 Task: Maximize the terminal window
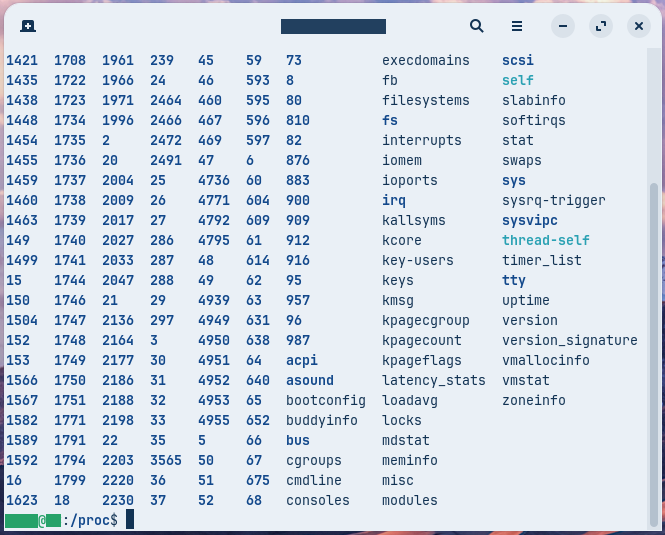tap(601, 26)
